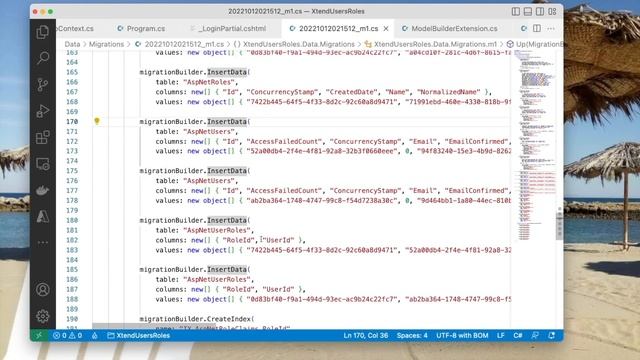Image resolution: width=640 pixels, height=360 pixels.
Task: Click the horizontal scrollbar at the editor bottom
Action: 154,327
